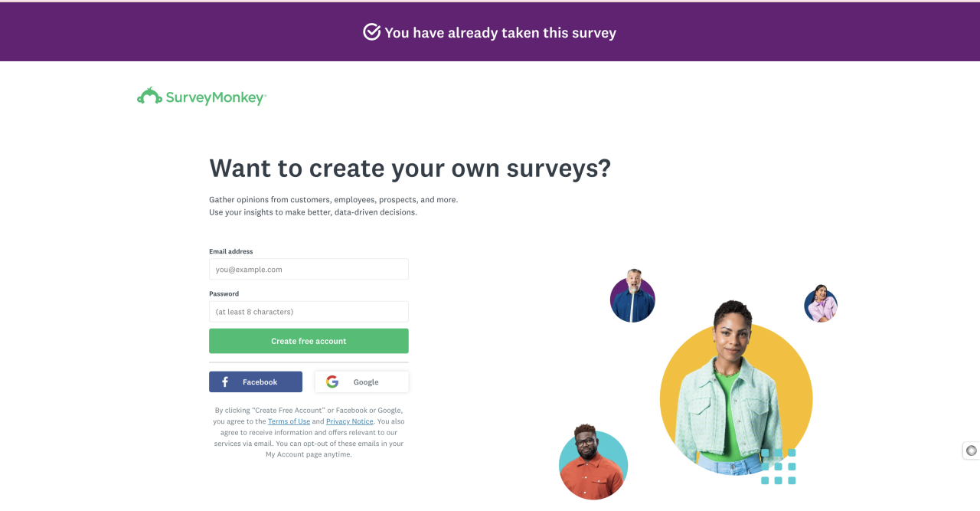Click the Google "G" icon

click(332, 382)
